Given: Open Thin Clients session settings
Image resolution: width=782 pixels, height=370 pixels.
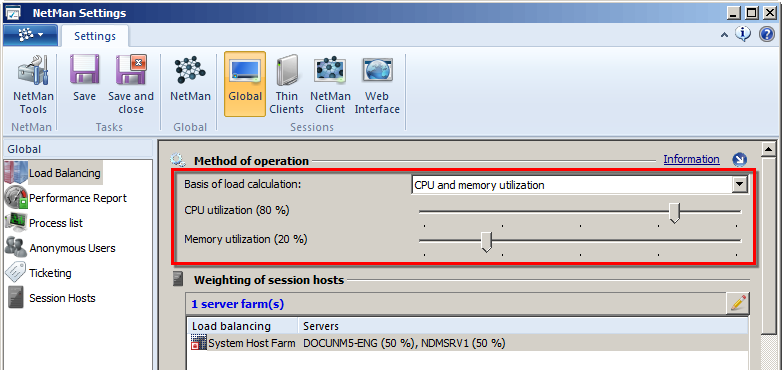Looking at the screenshot, I should [286, 85].
